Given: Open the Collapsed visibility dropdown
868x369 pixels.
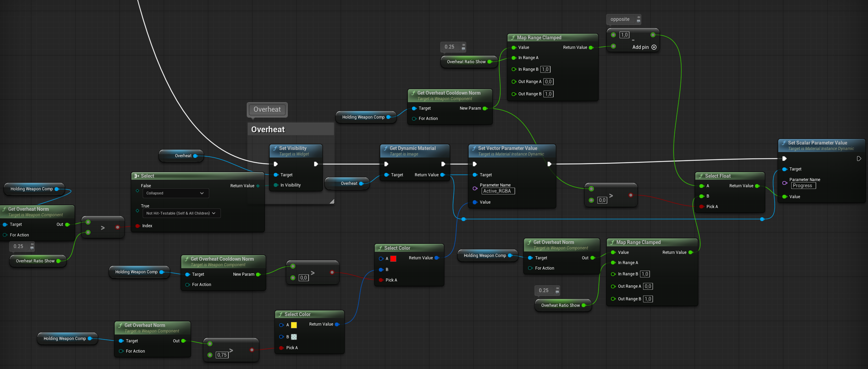Looking at the screenshot, I should 175,193.
